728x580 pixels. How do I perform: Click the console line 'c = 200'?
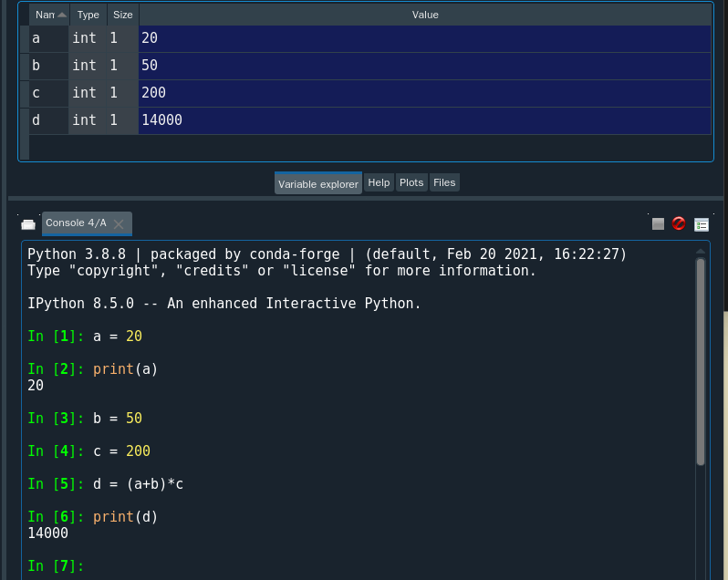coord(89,451)
